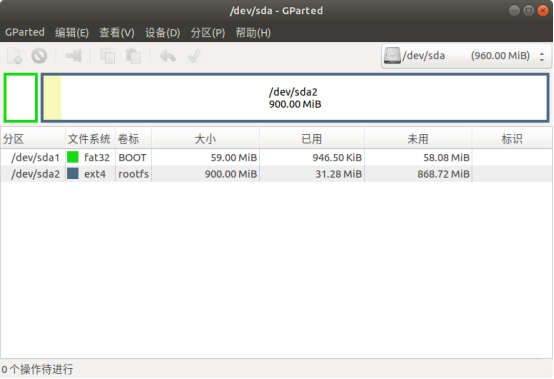Open the 分区(P) menu
554x379 pixels.
coord(208,32)
